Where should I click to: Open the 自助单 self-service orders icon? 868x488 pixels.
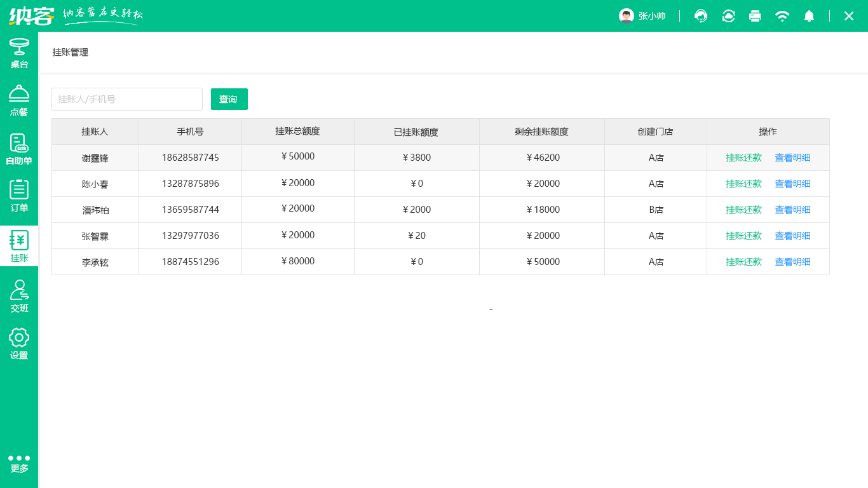tap(19, 149)
